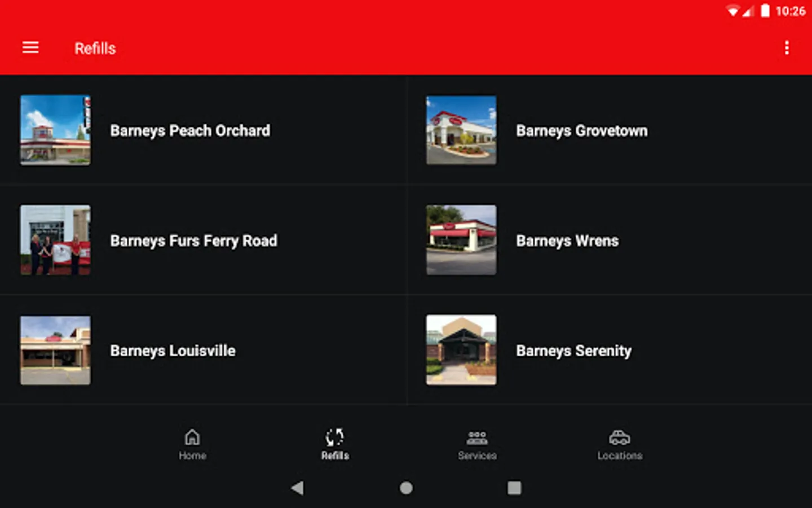
Task: Choose Barneys Wrens location
Action: [x=610, y=240]
